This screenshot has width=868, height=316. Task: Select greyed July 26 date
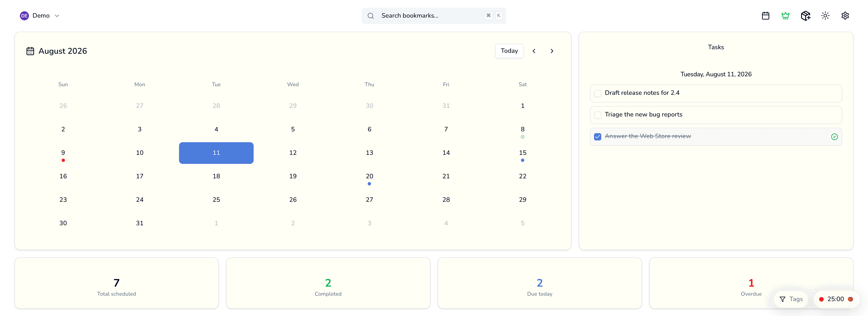pos(63,106)
